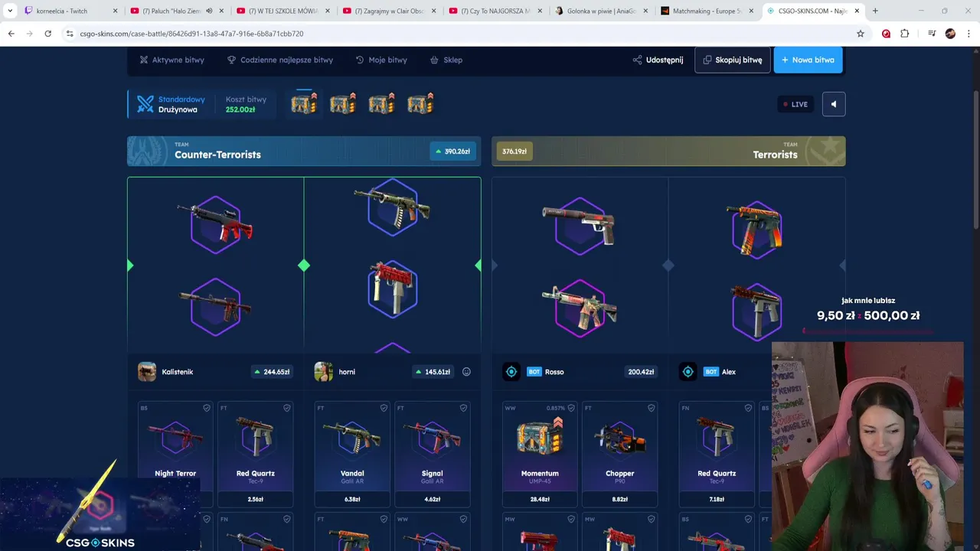Viewport: 980px width, 551px height.
Task: View site information icon in address bar
Action: [x=69, y=34]
